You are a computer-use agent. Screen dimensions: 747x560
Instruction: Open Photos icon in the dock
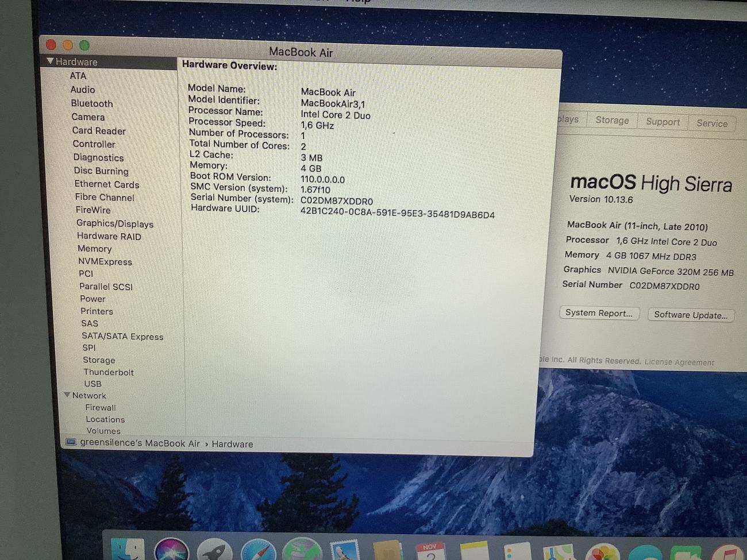tap(602, 553)
